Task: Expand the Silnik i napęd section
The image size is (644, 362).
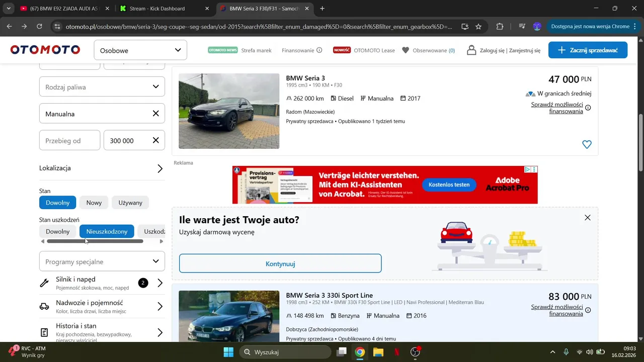Action: tap(102, 283)
